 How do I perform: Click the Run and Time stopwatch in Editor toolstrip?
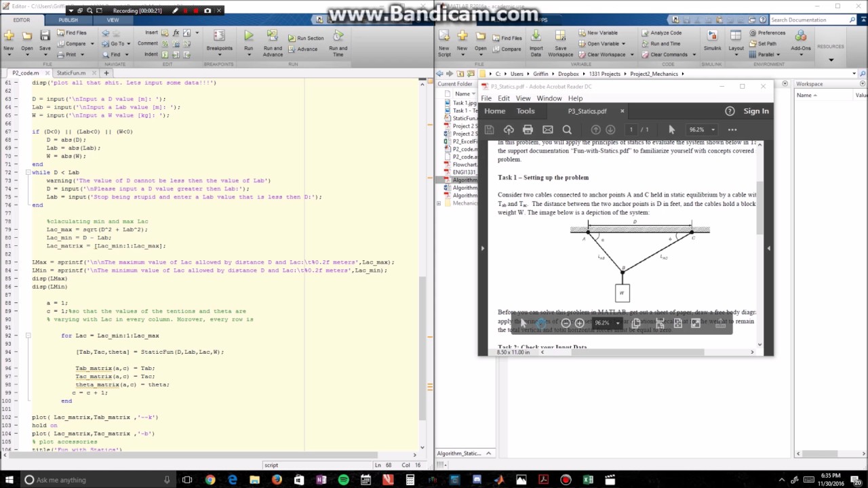(x=338, y=35)
